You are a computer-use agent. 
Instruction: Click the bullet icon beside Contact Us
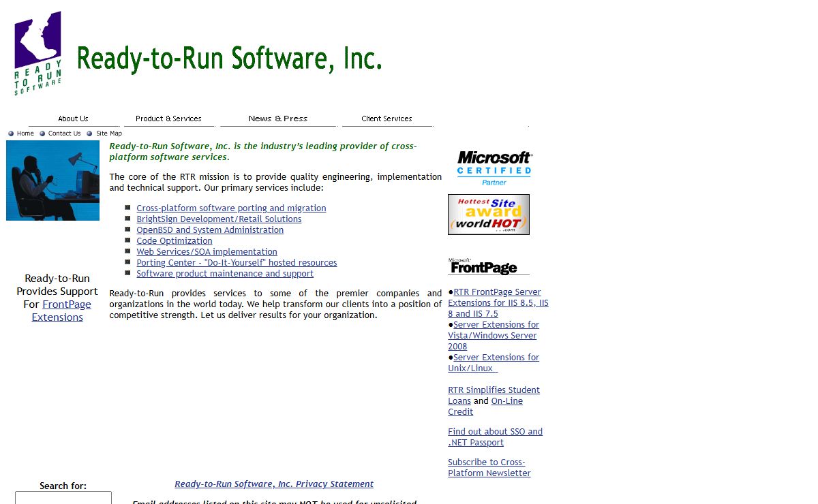click(x=42, y=133)
